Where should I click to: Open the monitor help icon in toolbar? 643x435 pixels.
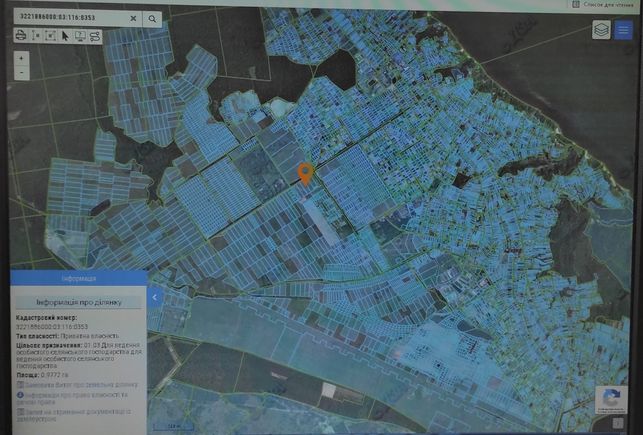tap(80, 36)
